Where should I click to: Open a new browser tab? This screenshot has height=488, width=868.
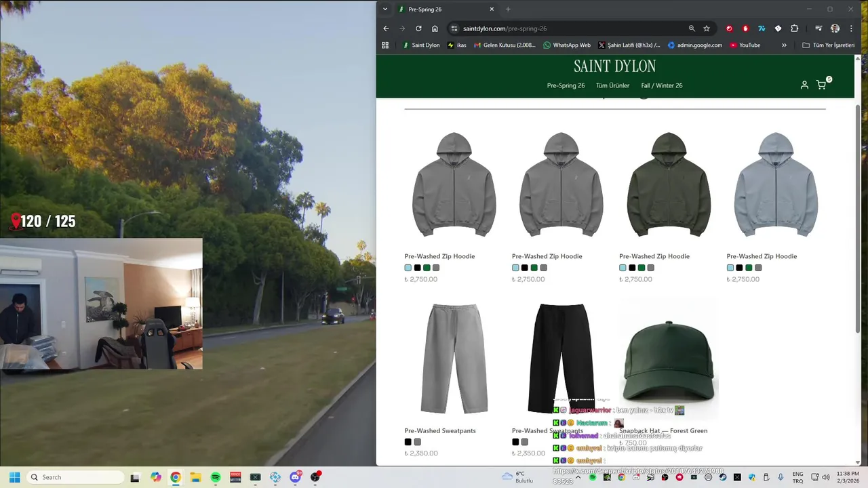pyautogui.click(x=508, y=9)
